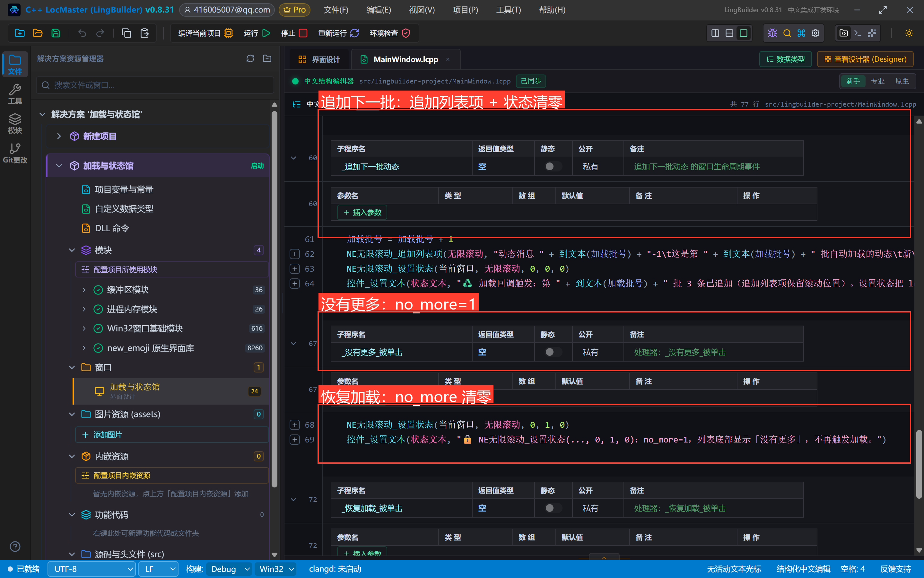The width and height of the screenshot is (924, 578).
Task: Switch editor mode to 专业
Action: [x=877, y=81]
